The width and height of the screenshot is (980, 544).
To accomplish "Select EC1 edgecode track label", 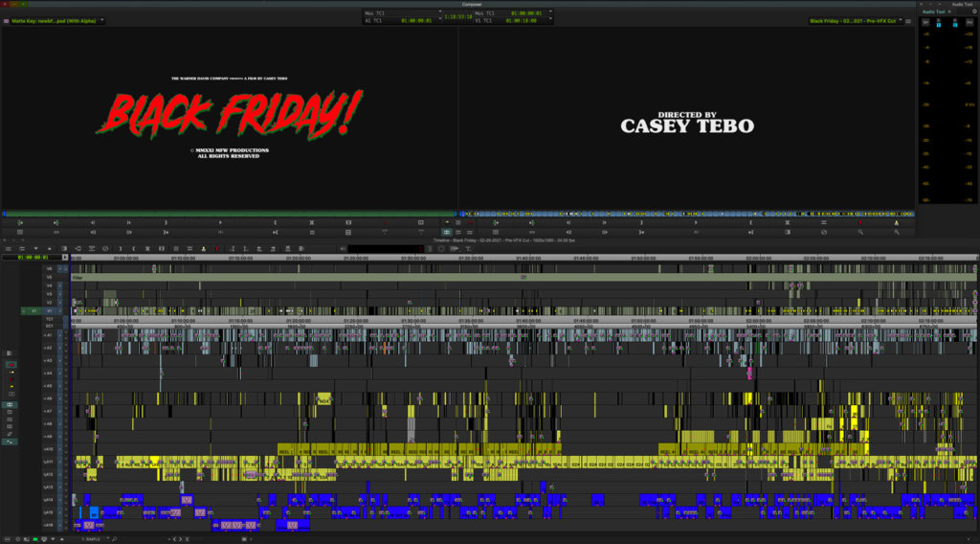I will (50, 326).
